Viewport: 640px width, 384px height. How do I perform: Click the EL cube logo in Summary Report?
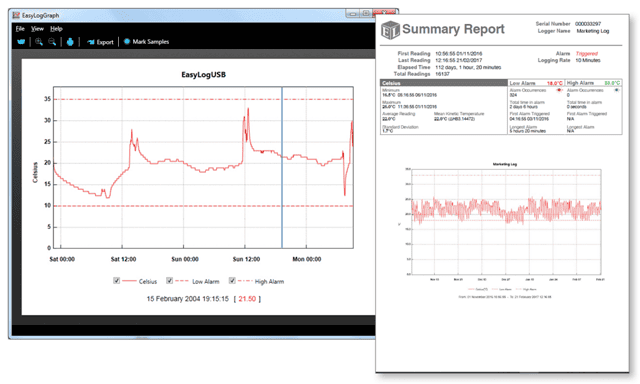click(390, 30)
